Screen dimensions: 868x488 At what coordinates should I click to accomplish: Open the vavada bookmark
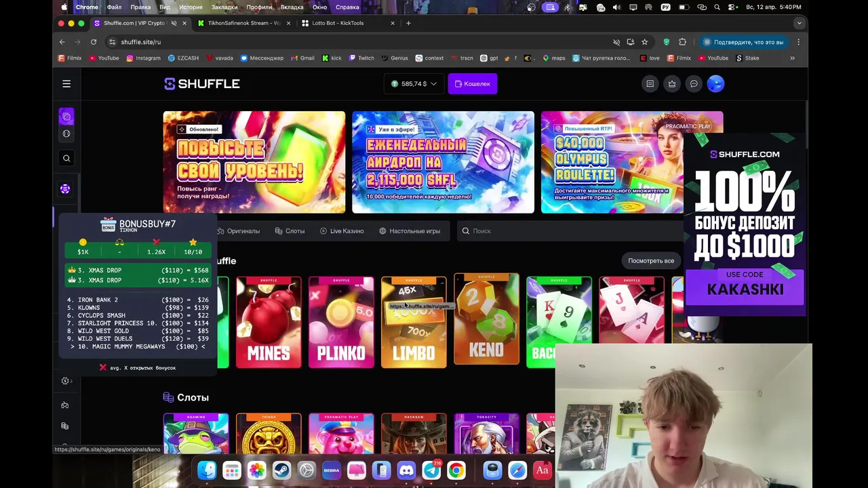click(x=220, y=58)
